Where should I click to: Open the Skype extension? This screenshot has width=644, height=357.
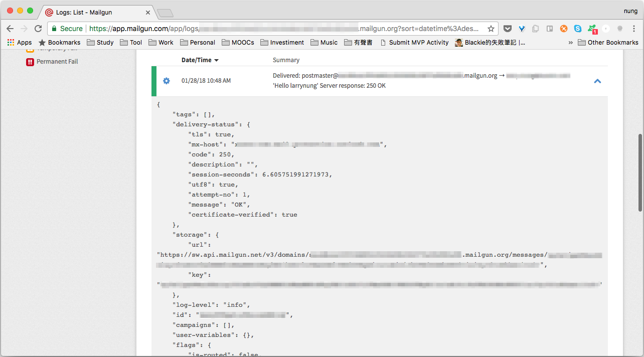coord(578,29)
